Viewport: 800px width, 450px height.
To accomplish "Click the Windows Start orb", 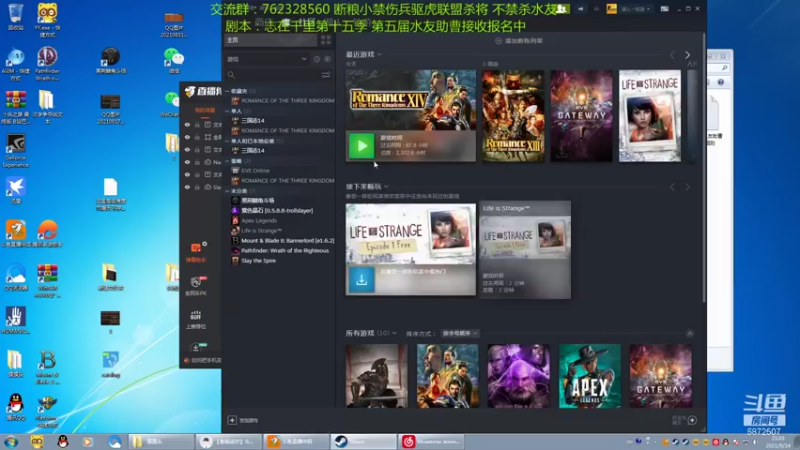I will pos(11,441).
